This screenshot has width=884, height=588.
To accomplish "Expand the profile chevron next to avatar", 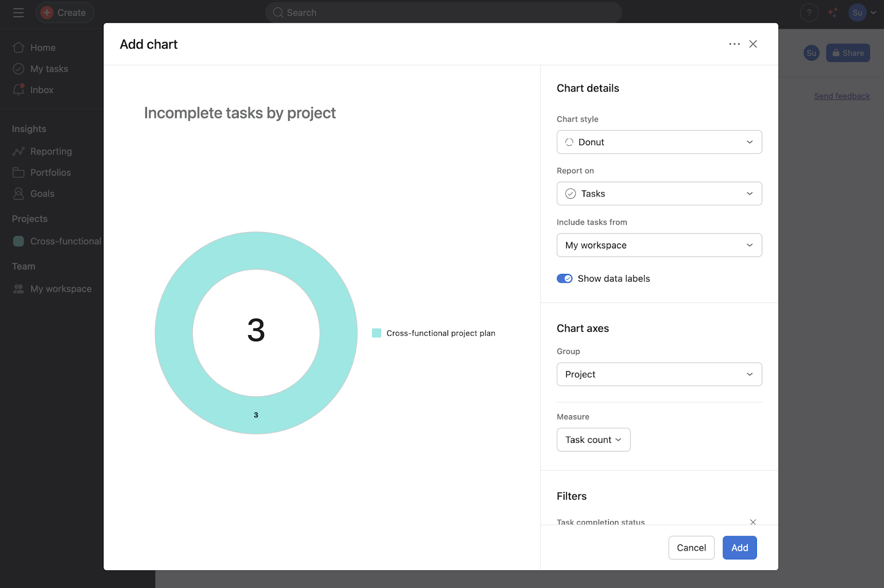I will 874,13.
